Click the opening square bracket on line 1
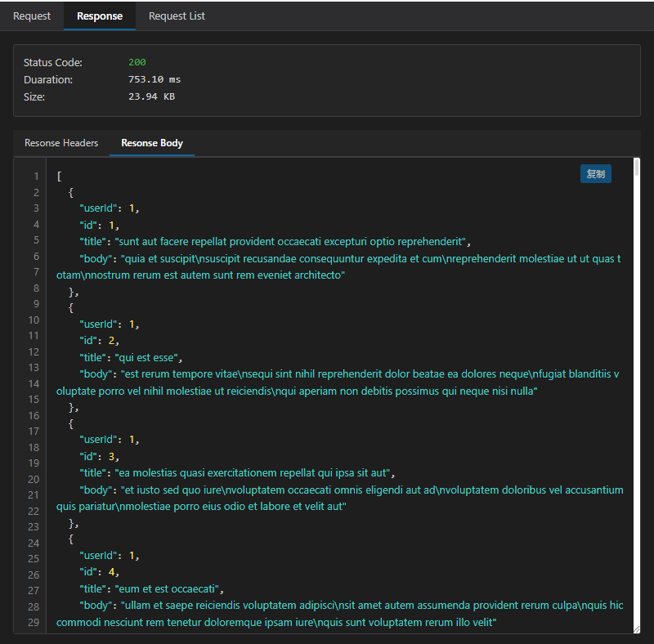The image size is (654, 644). tap(59, 176)
